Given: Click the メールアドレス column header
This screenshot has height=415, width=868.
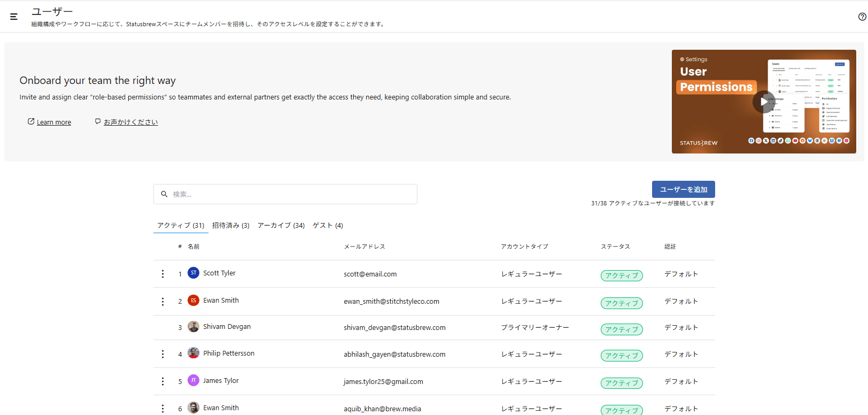Looking at the screenshot, I should [x=365, y=247].
